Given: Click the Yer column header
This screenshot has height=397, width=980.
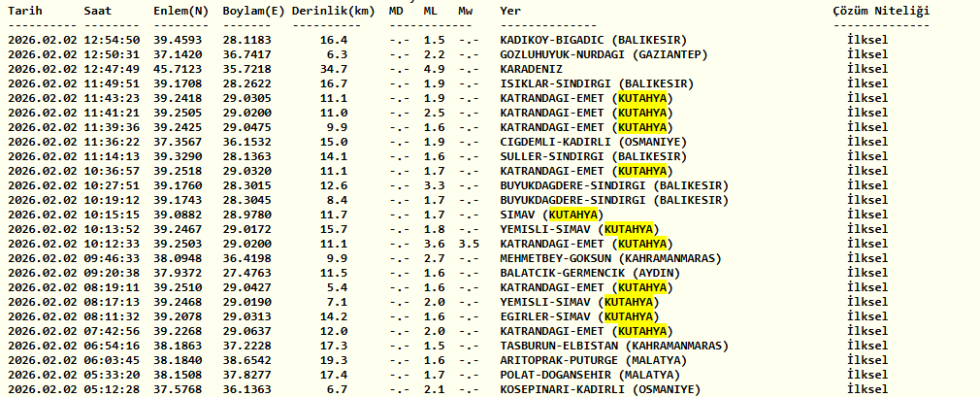Looking at the screenshot, I should pyautogui.click(x=510, y=10).
